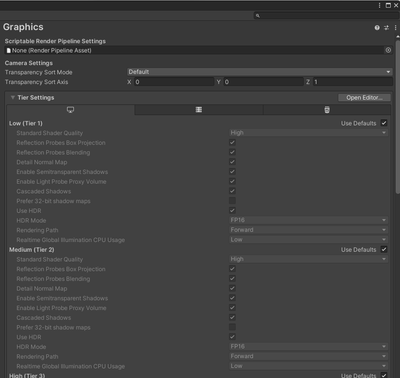Viewport: 400px width, 378px height.
Task: Toggle Tier 1 Enable Semitransparent Shadows
Action: tap(232, 172)
